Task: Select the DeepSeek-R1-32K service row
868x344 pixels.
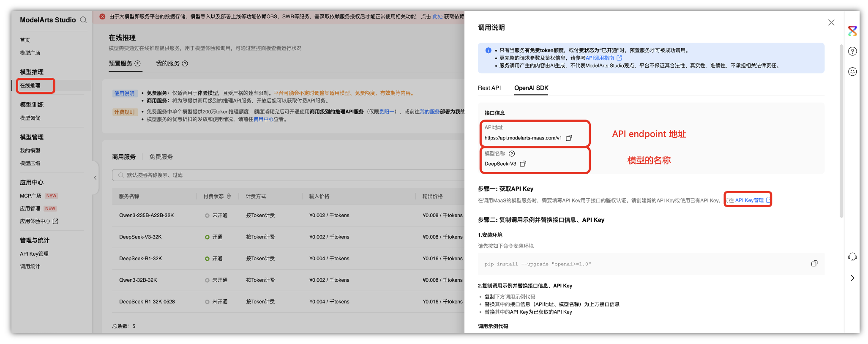Action: [x=288, y=259]
